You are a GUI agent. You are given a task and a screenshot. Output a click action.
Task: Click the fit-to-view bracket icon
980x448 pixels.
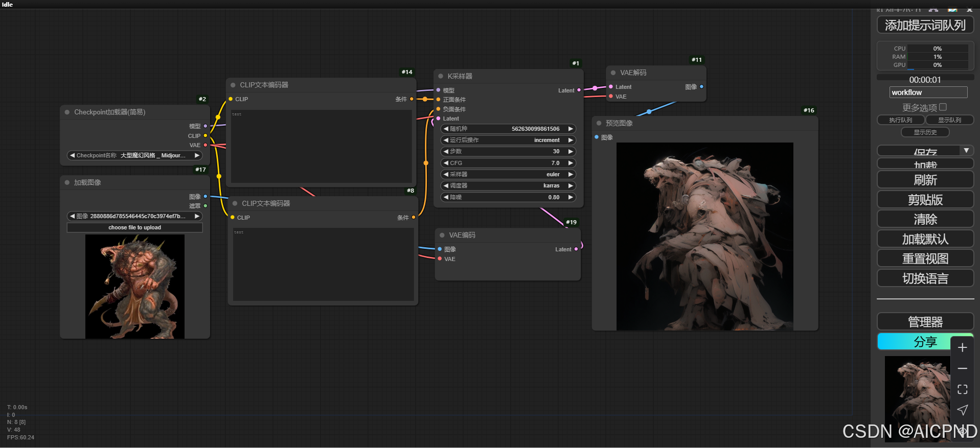click(x=962, y=389)
